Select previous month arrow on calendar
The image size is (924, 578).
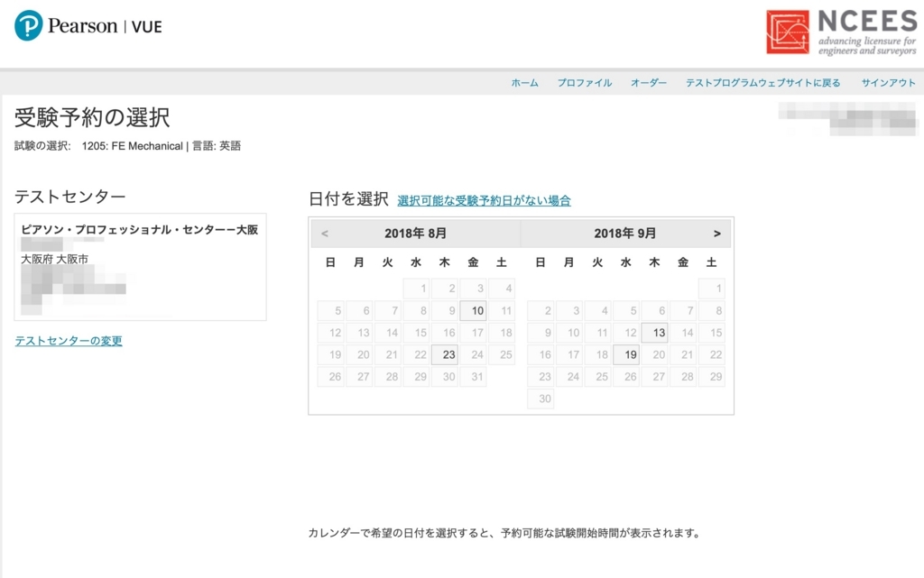tap(326, 233)
